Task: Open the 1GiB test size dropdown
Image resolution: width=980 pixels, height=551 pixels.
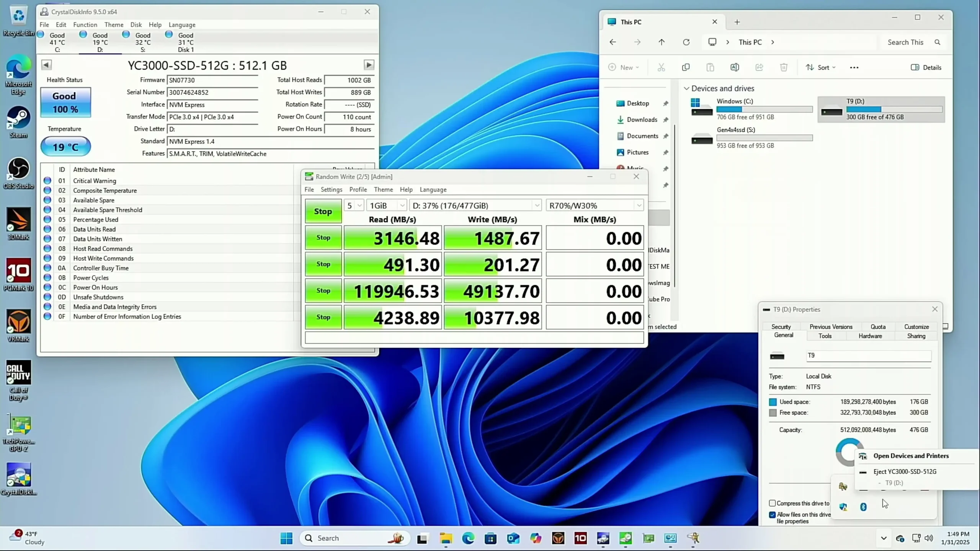Action: click(x=386, y=205)
